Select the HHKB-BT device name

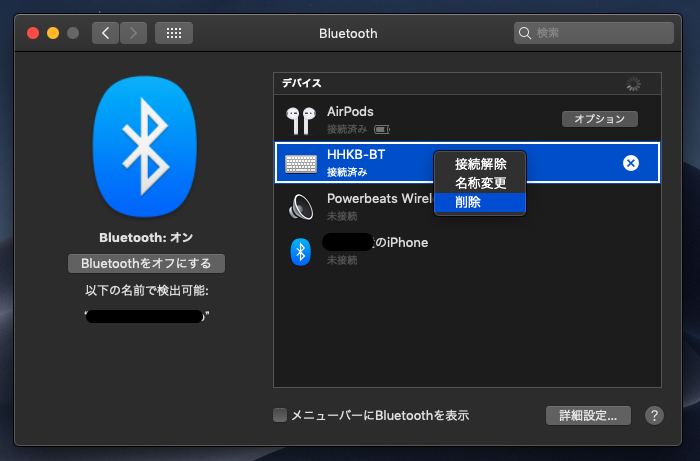click(x=356, y=154)
